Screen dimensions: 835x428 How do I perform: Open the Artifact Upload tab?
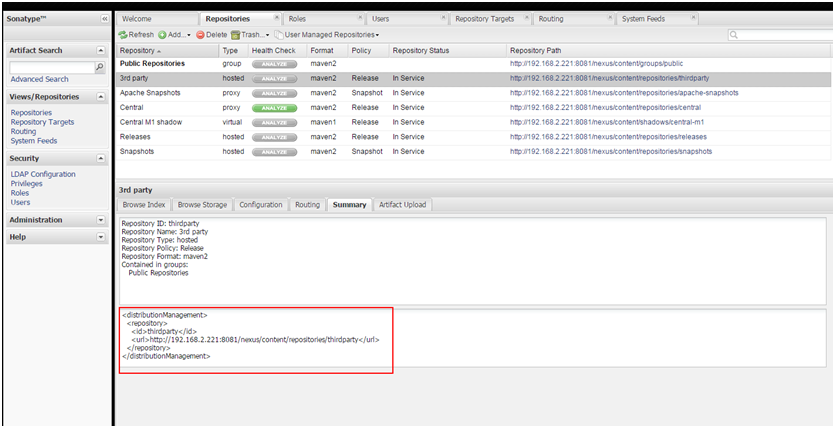[403, 205]
